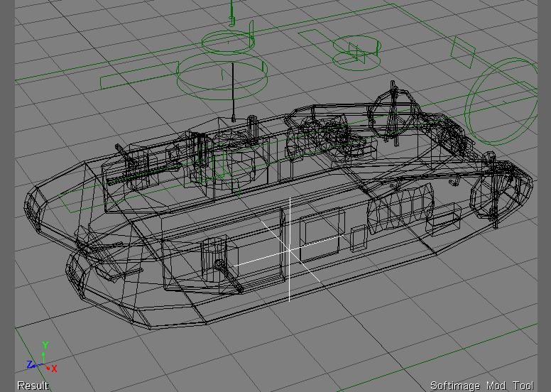Click the green Y axis label

tap(45, 345)
